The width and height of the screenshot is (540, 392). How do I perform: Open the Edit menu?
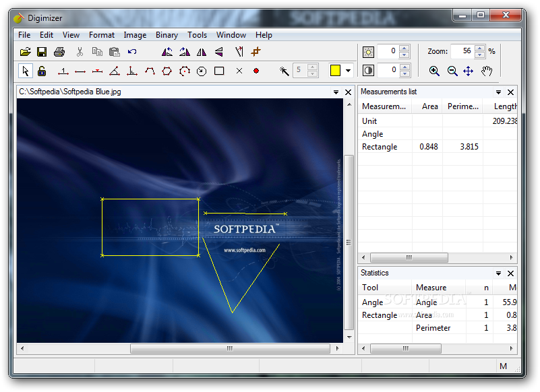point(46,35)
